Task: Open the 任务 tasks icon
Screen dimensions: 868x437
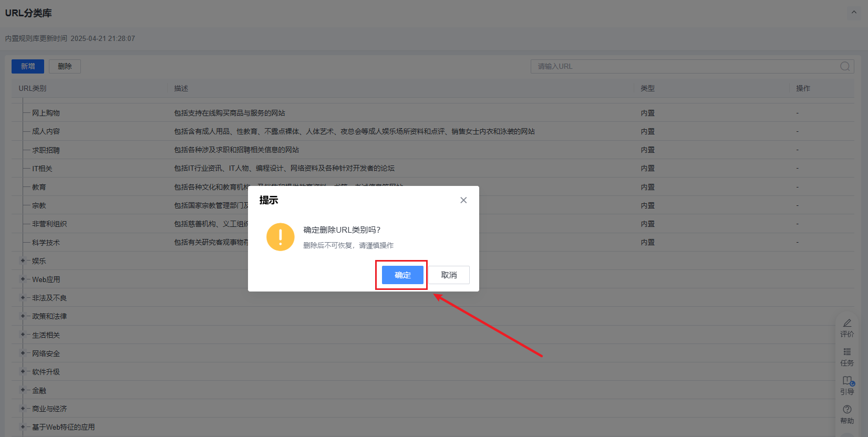Action: tap(847, 357)
